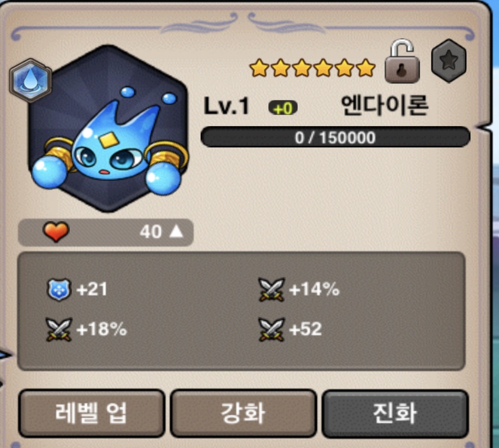This screenshot has width=499, height=448.
Task: Tap crossed swords icon beside +52
Action: [x=272, y=330]
